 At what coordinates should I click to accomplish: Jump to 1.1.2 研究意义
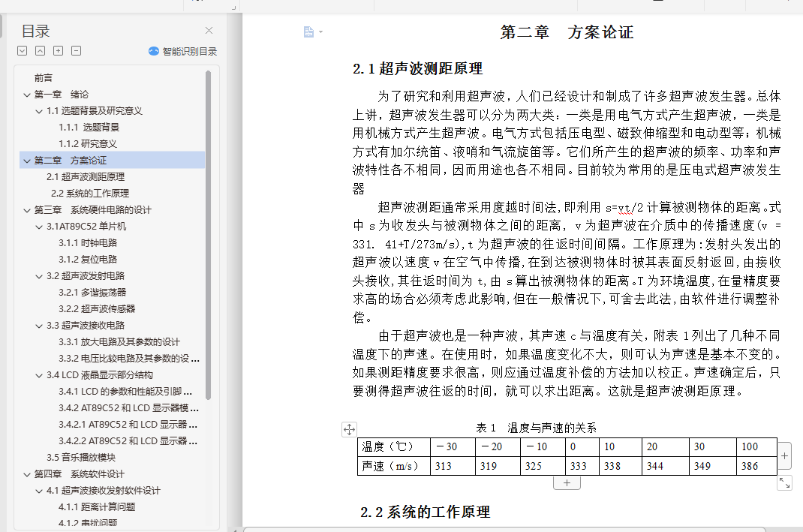click(88, 144)
